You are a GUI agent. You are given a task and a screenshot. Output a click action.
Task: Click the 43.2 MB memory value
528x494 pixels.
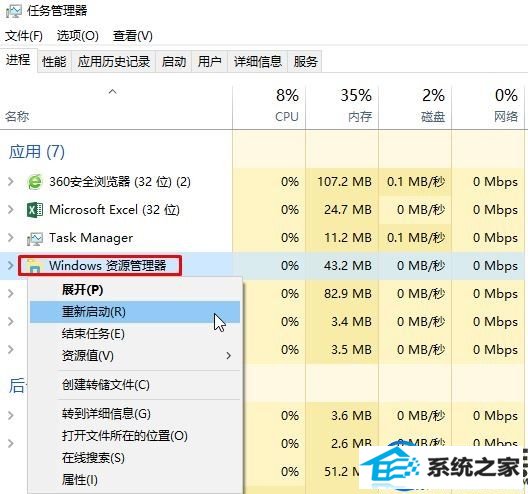348,266
